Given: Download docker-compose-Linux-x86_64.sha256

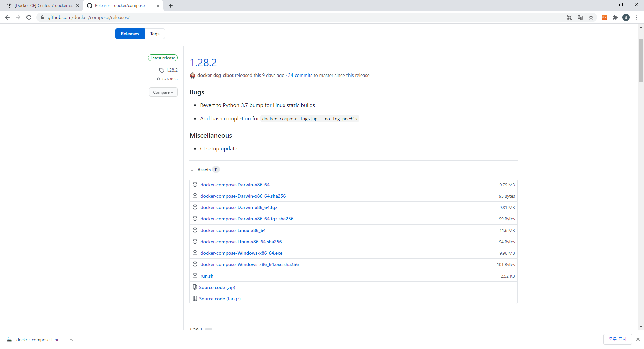Looking at the screenshot, I should (x=241, y=242).
